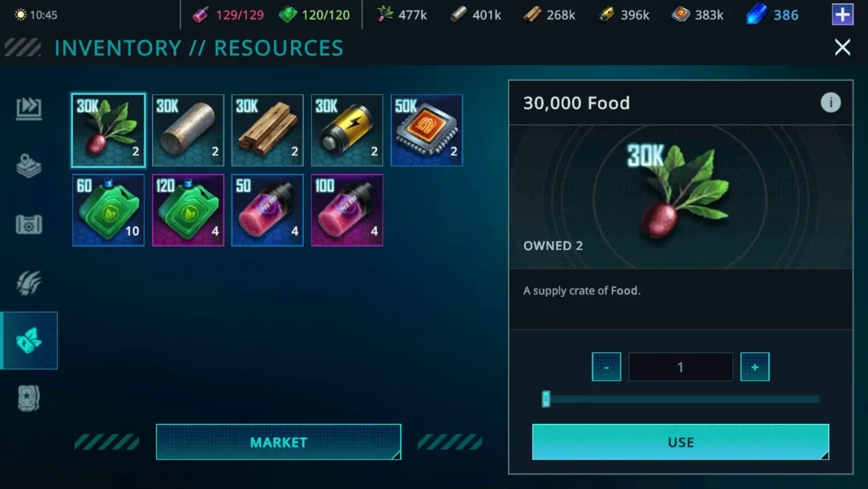Image resolution: width=868 pixels, height=489 pixels.
Task: Open the speed-ups sidebar tab
Action: [29, 109]
